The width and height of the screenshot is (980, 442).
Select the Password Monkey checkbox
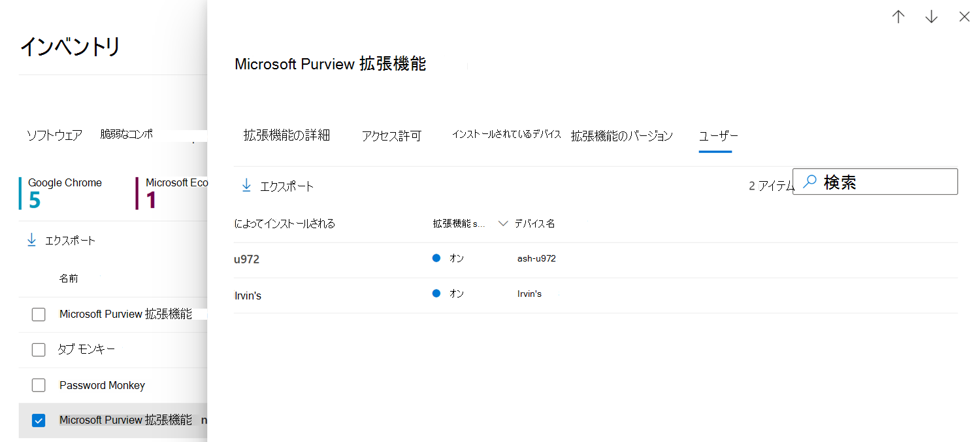tap(39, 385)
